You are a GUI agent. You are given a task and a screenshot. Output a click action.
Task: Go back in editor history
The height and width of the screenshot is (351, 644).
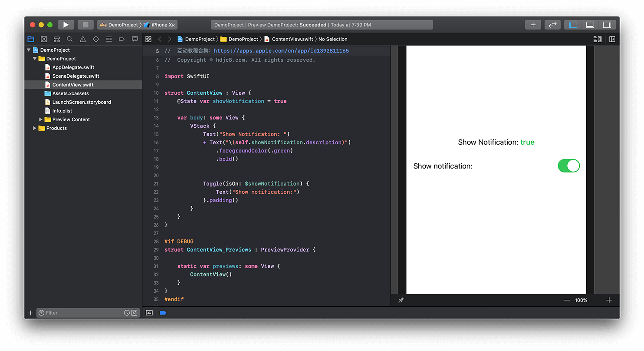point(160,39)
